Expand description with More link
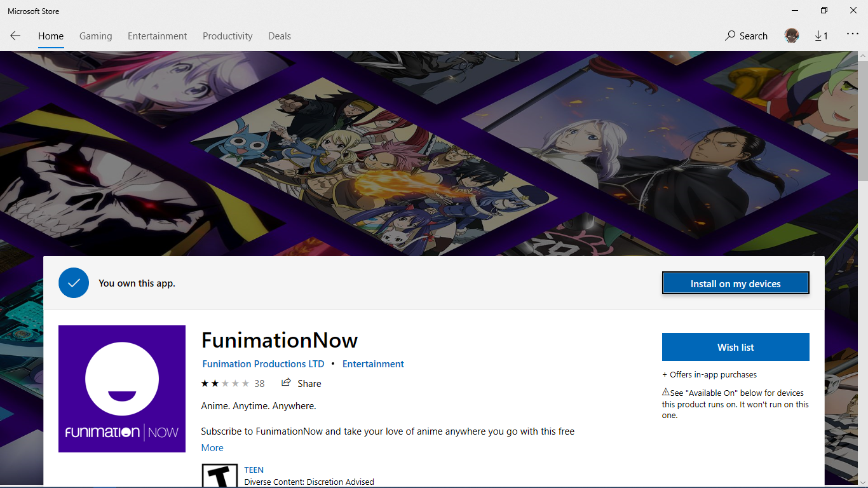Image resolution: width=868 pixels, height=488 pixels. (x=212, y=448)
